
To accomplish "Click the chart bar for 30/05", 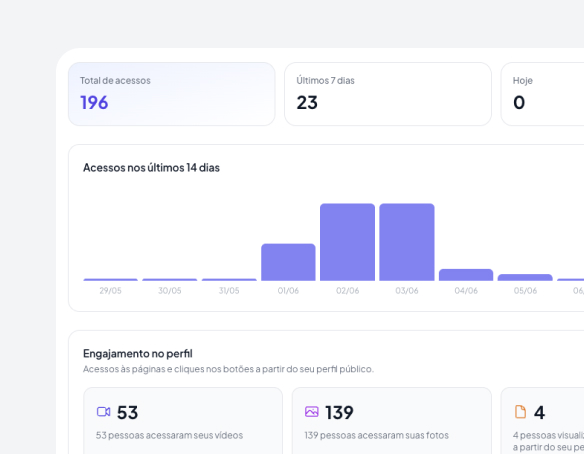I will pyautogui.click(x=170, y=279).
